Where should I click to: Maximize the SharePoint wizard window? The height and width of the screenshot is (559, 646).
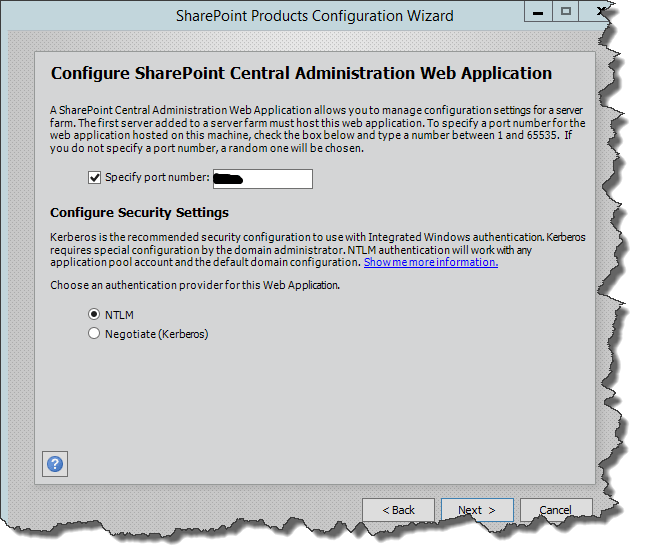coord(566,12)
